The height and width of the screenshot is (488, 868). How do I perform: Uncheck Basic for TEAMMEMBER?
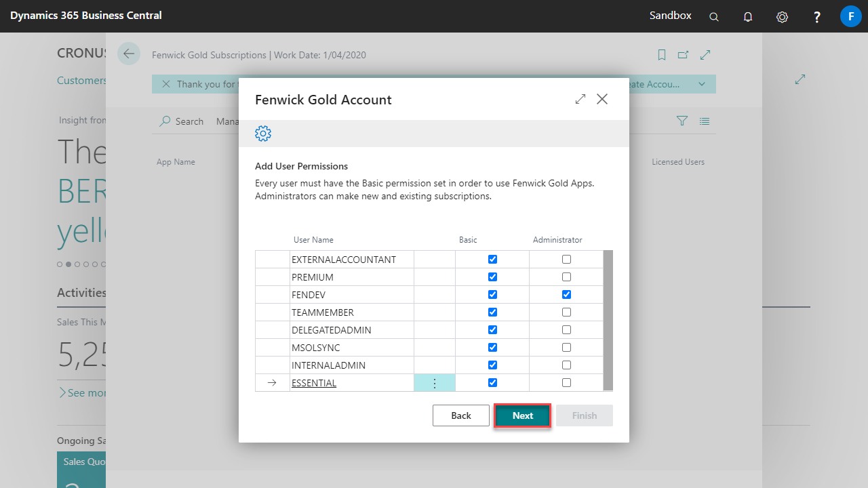tap(492, 312)
